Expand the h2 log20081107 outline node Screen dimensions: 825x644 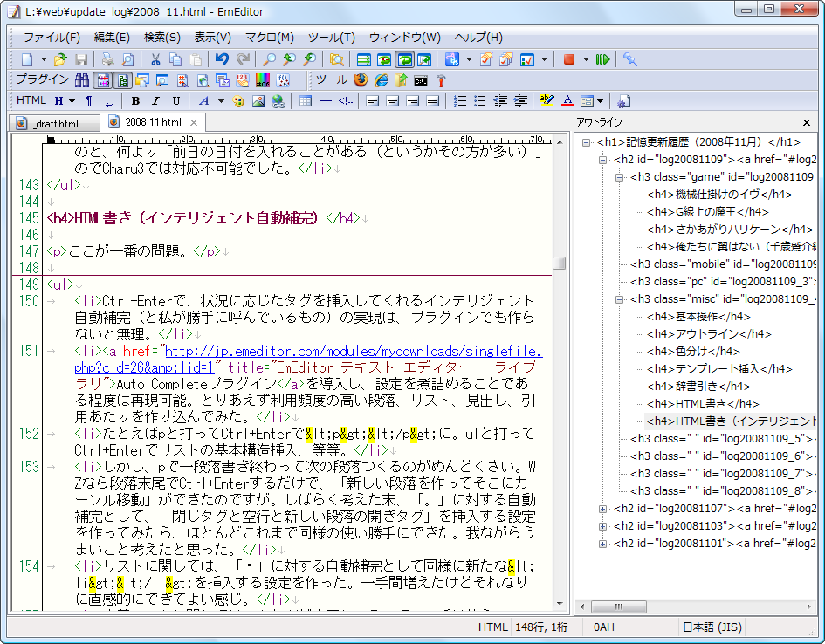[x=603, y=509]
